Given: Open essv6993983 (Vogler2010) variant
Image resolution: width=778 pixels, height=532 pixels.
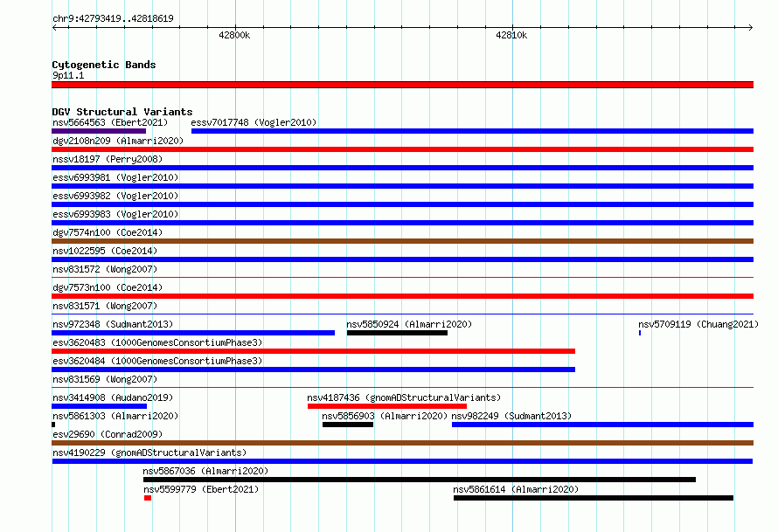Looking at the screenshot, I should 115,214.
